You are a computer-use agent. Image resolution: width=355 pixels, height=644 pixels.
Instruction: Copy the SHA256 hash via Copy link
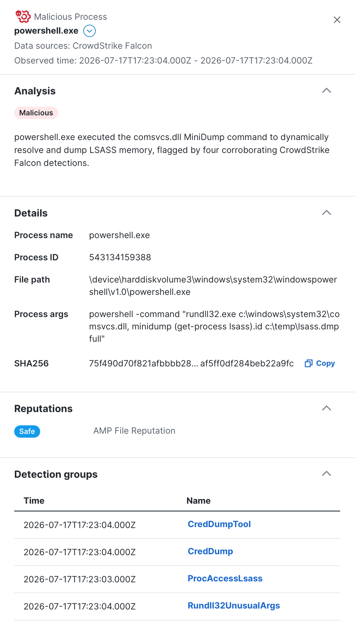pyautogui.click(x=325, y=363)
